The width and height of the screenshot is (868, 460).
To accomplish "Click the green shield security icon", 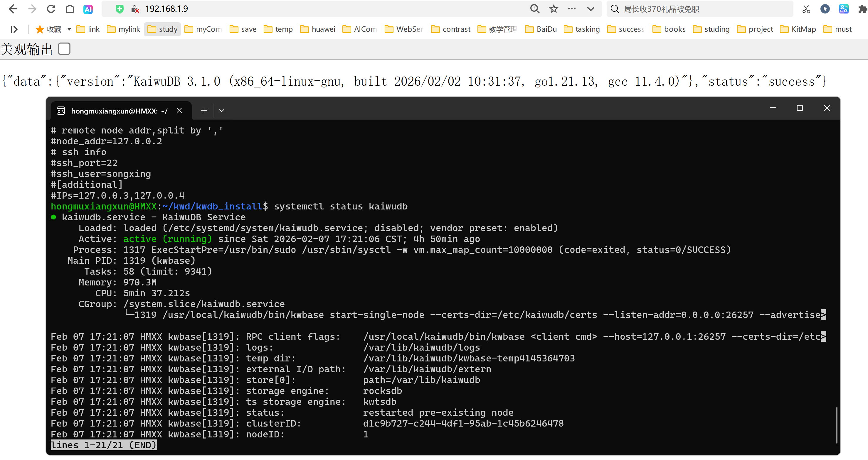I will [120, 9].
